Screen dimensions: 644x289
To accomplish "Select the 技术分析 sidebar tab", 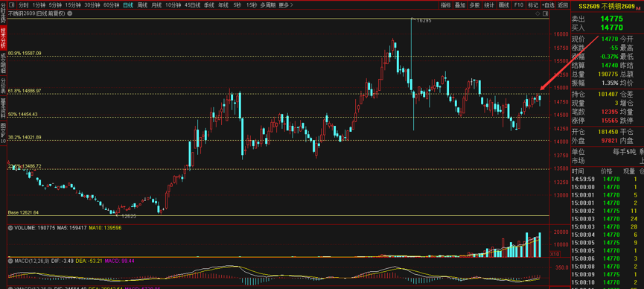I will [x=3, y=37].
